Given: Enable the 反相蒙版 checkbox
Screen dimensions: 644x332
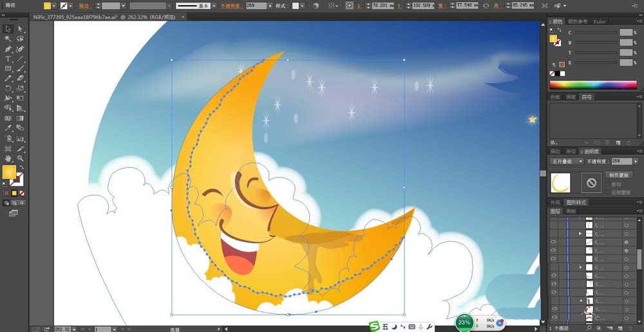Looking at the screenshot, I should 607,192.
